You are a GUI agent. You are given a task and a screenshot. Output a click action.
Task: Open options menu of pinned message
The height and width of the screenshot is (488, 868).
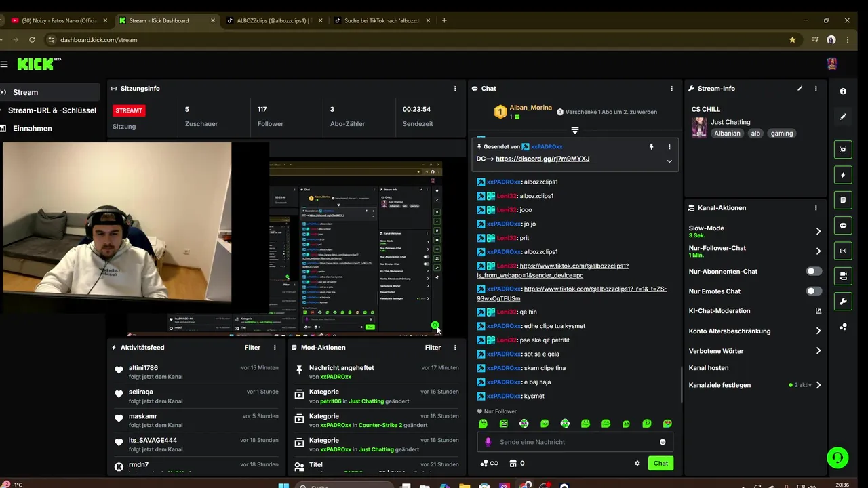tap(669, 146)
